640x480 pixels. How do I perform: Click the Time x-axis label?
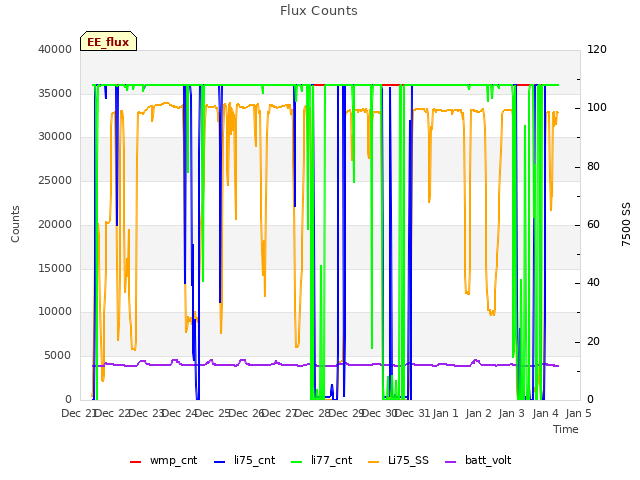566,429
